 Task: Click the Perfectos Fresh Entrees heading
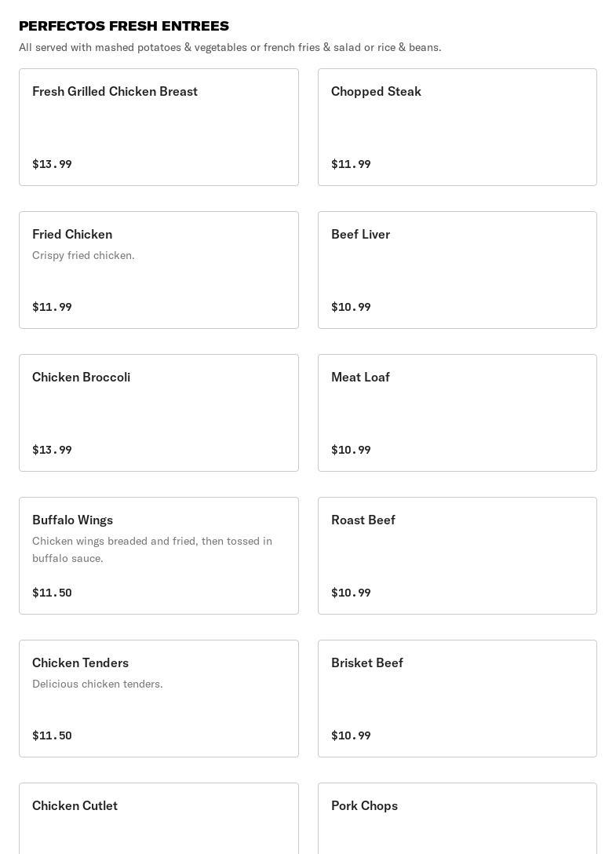(x=124, y=26)
